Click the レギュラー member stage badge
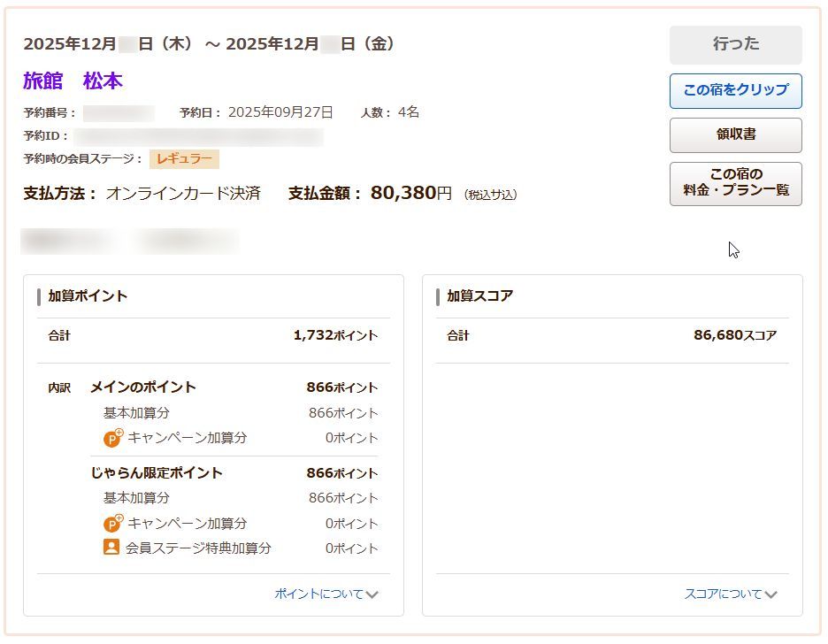Image resolution: width=828 pixels, height=644 pixels. pyautogui.click(x=184, y=159)
